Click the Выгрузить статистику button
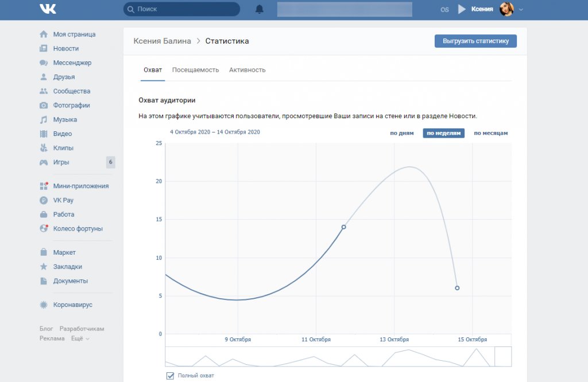588x382 pixels. click(x=475, y=41)
